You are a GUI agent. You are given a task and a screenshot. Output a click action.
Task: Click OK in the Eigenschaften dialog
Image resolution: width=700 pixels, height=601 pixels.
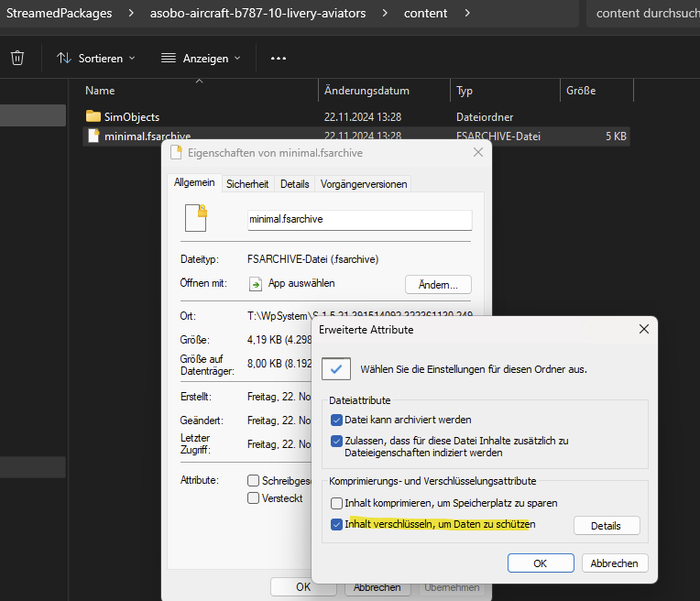[x=303, y=586]
